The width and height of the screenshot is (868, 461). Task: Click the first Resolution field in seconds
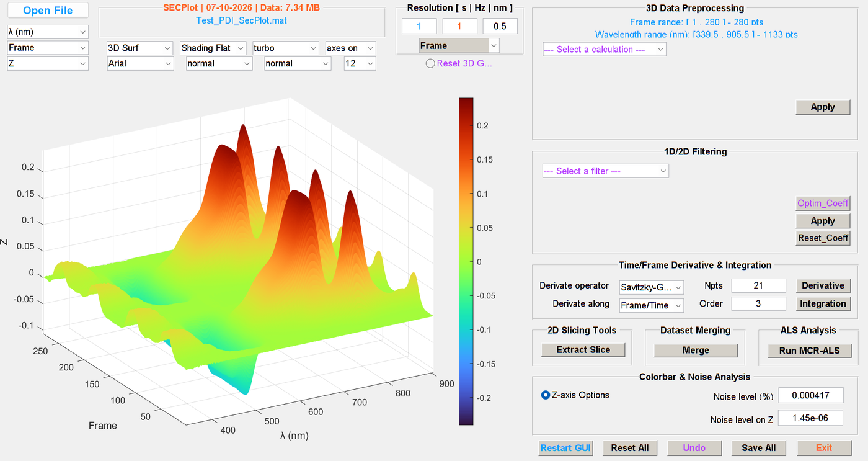point(419,26)
